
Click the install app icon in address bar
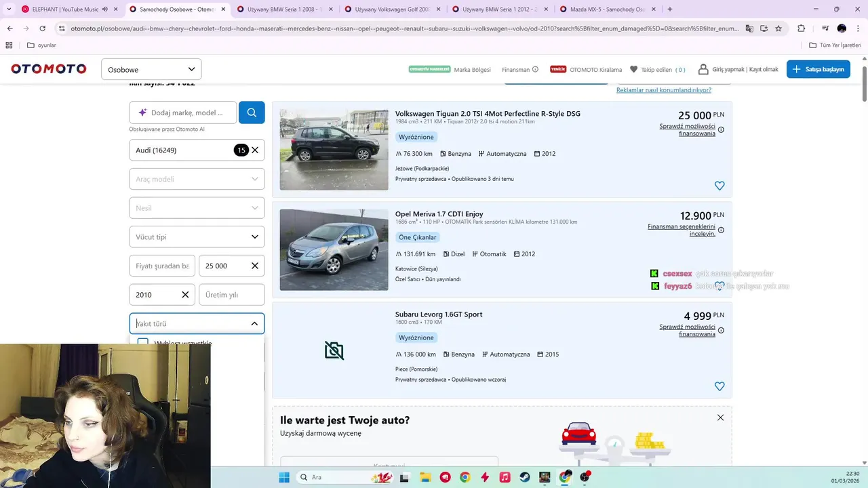point(764,28)
